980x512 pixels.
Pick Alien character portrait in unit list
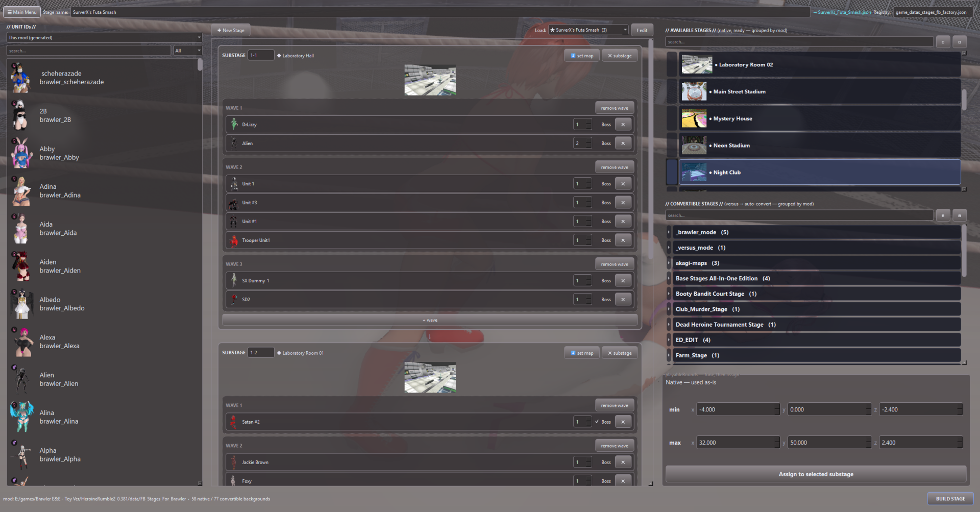point(21,379)
